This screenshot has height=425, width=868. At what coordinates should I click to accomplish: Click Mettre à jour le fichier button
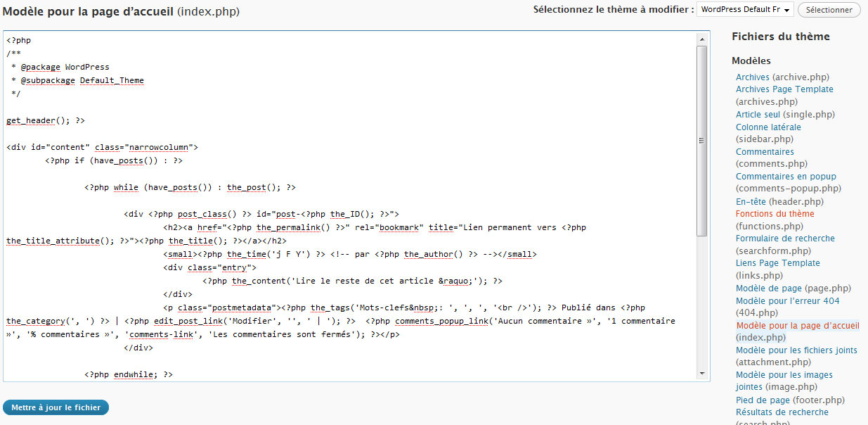(x=56, y=407)
